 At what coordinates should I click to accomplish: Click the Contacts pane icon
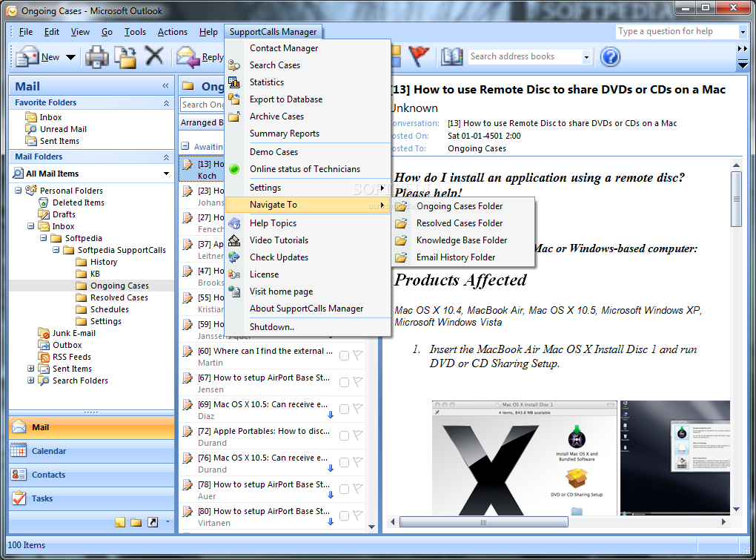pos(19,475)
